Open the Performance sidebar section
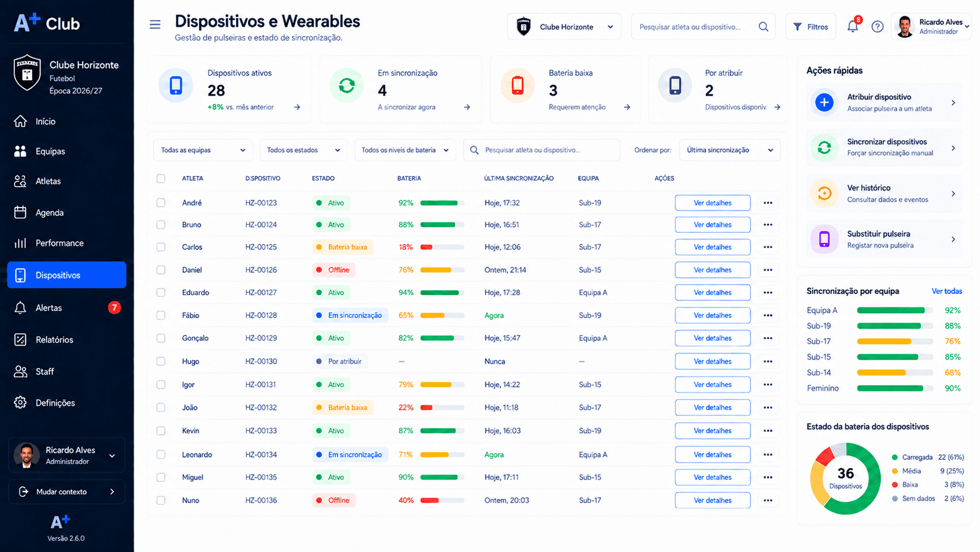Viewport: 980px width, 552px height. pyautogui.click(x=67, y=243)
